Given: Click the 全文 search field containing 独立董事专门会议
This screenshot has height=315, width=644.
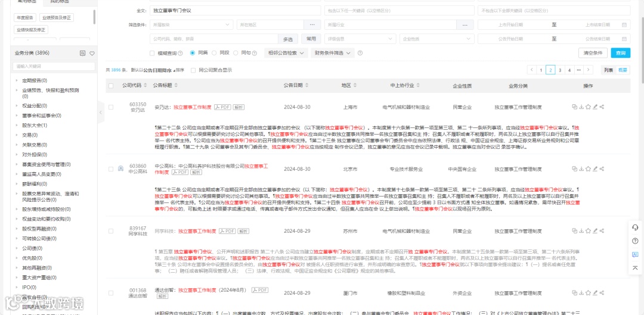Looking at the screenshot, I should 236,10.
